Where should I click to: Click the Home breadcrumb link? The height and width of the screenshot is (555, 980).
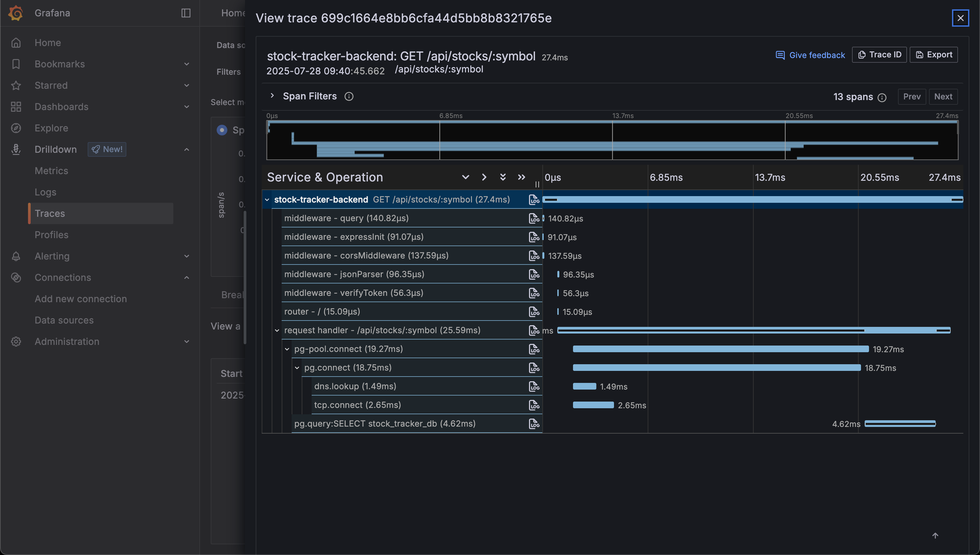click(233, 13)
